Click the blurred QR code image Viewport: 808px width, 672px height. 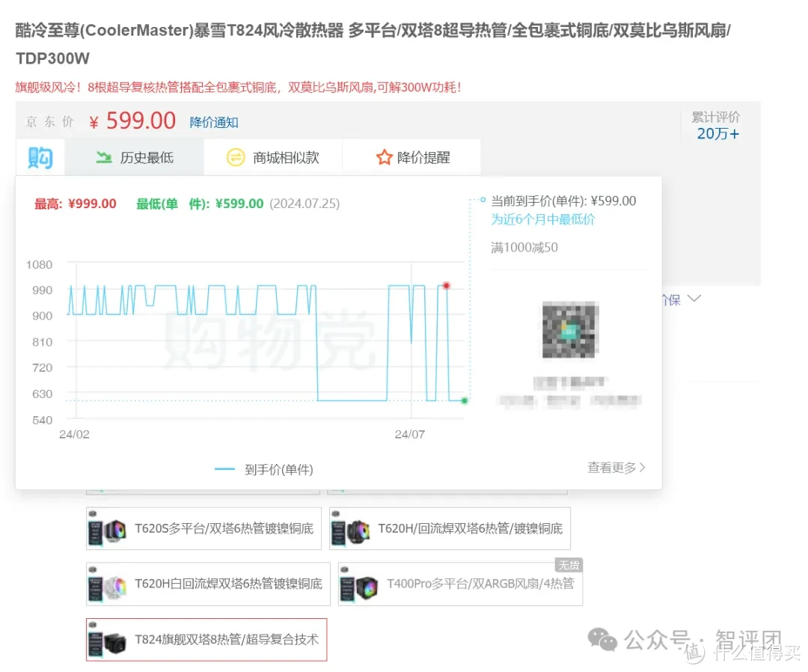click(x=570, y=330)
